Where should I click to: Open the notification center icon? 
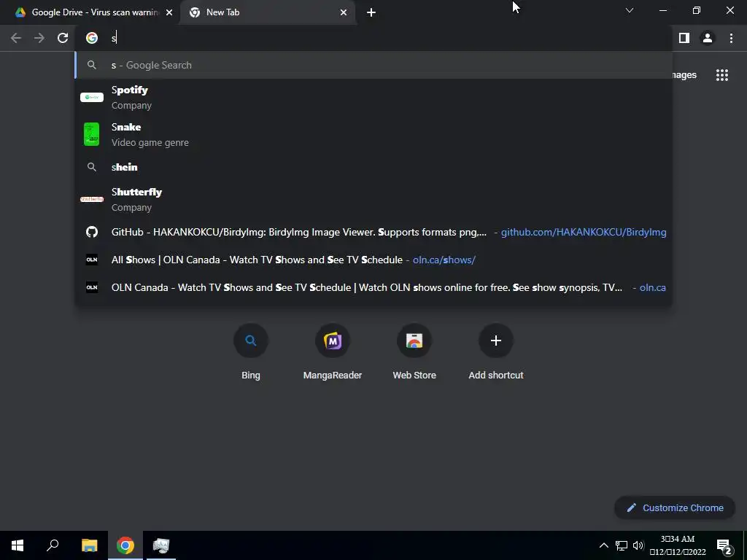pos(724,546)
